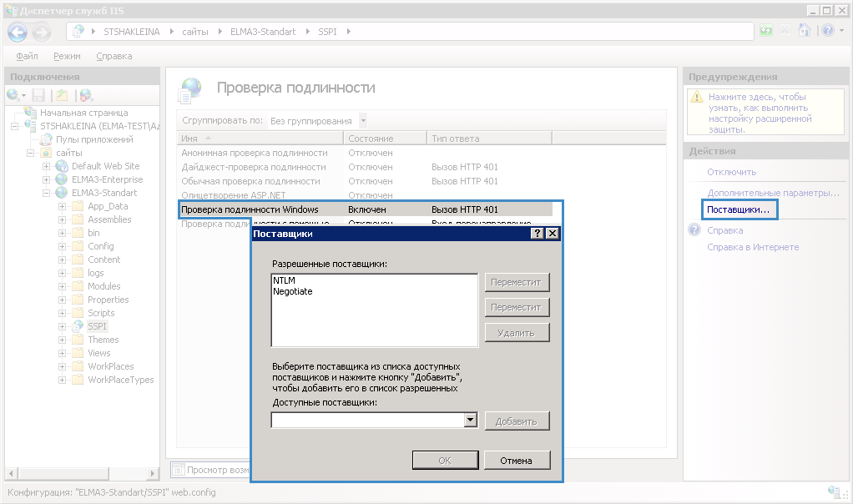
Task: Click the Refresh page icon in address bar
Action: pyautogui.click(x=766, y=31)
